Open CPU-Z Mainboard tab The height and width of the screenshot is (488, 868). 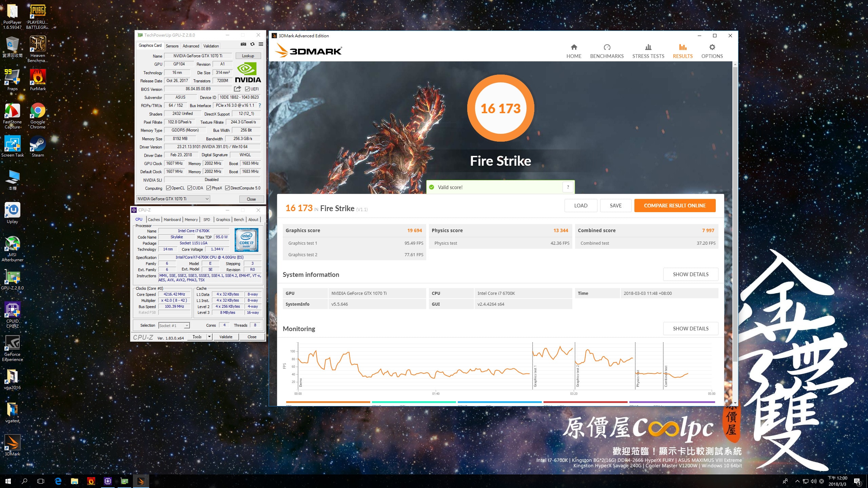click(172, 220)
